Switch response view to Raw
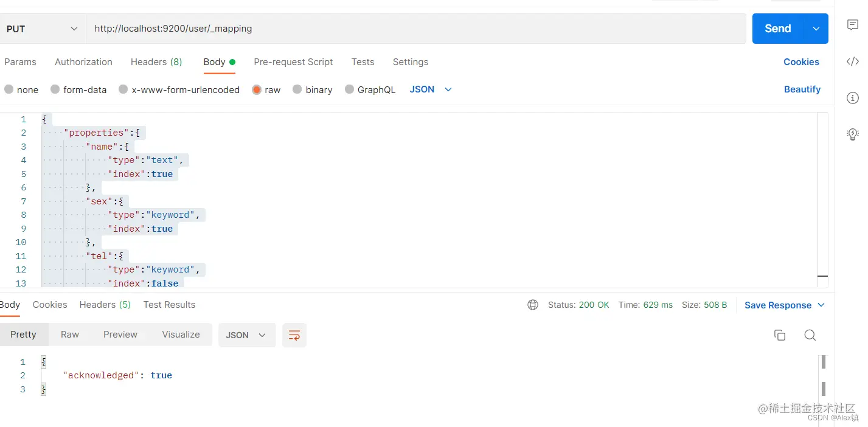The image size is (868, 427). pos(70,335)
